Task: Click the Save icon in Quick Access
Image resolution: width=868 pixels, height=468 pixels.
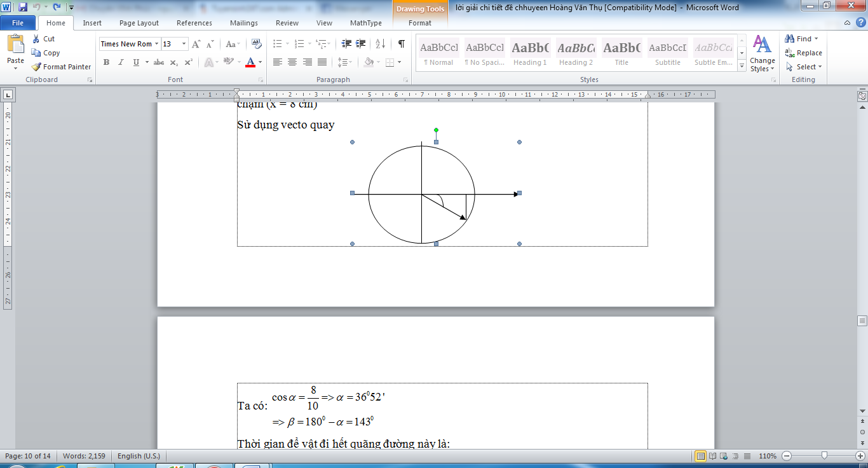Action: 23,7
